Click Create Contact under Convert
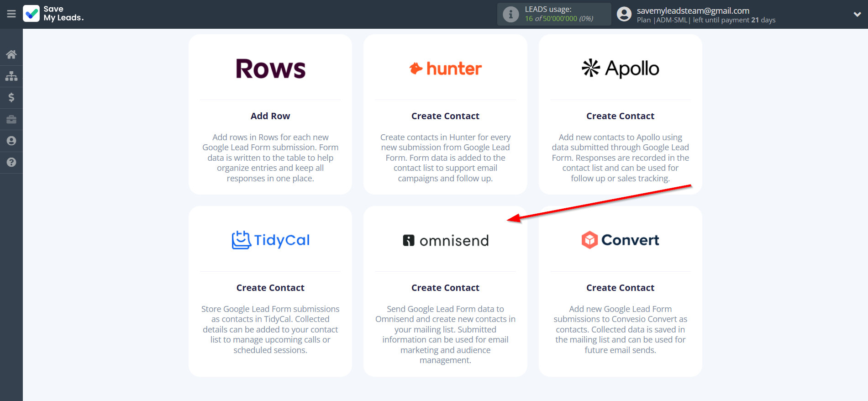The width and height of the screenshot is (868, 401). coord(620,288)
